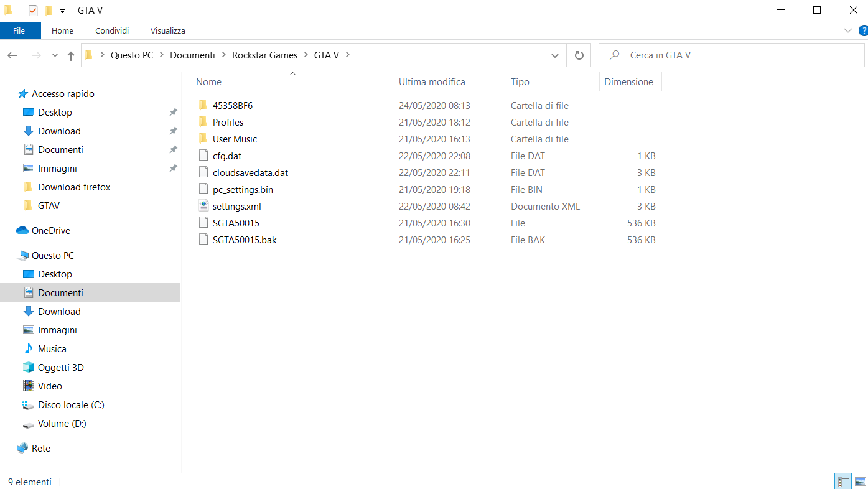Open pinned Download under Accesso rapido
868x489 pixels.
point(59,131)
